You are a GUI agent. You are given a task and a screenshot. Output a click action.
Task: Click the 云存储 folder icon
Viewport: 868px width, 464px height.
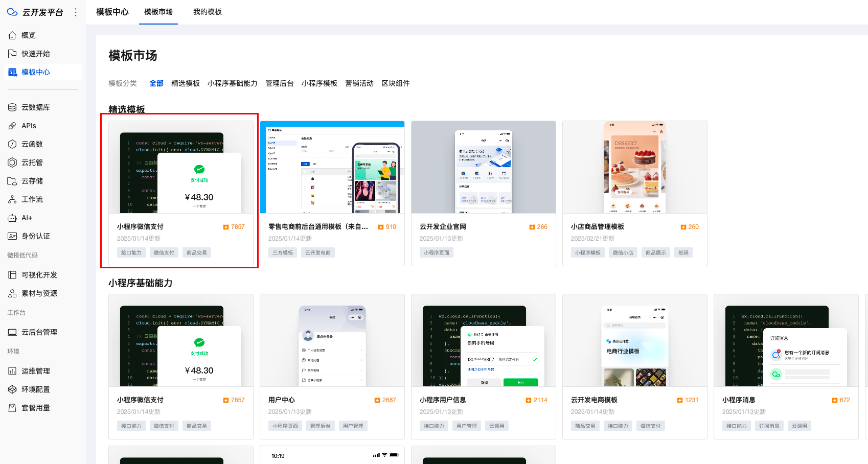[12, 181]
